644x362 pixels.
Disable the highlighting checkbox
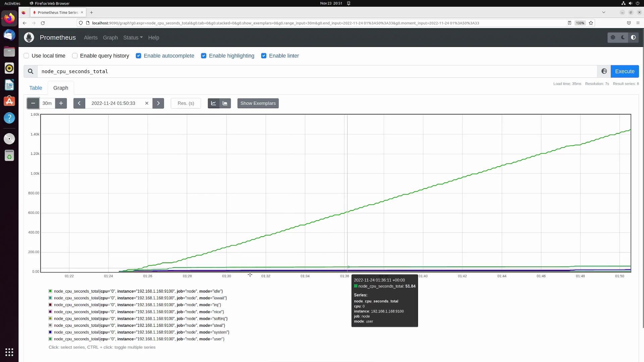(x=204, y=56)
